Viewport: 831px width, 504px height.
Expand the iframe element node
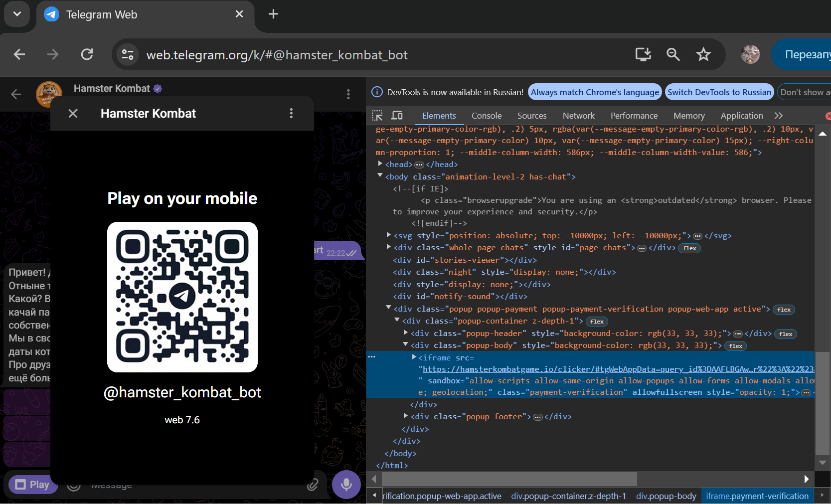(x=414, y=357)
